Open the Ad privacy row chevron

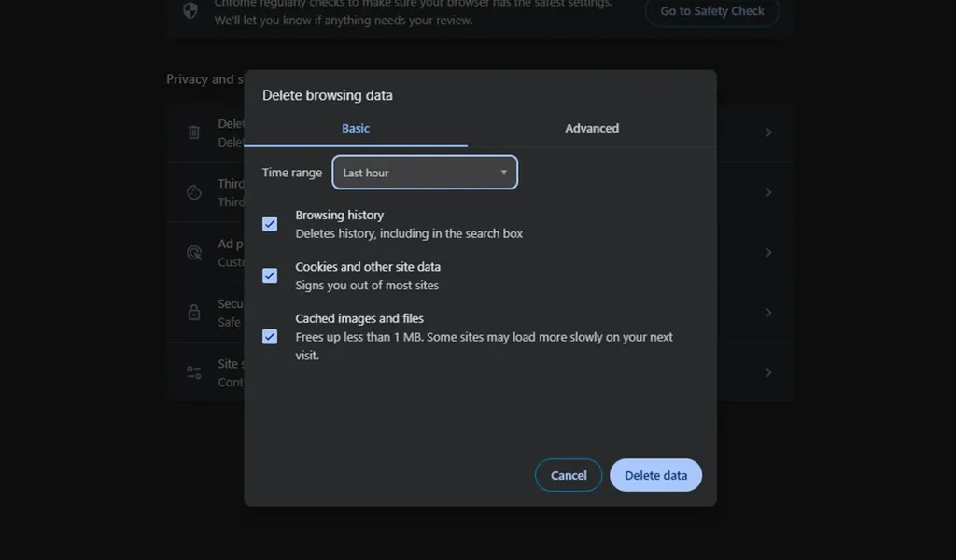tap(768, 252)
